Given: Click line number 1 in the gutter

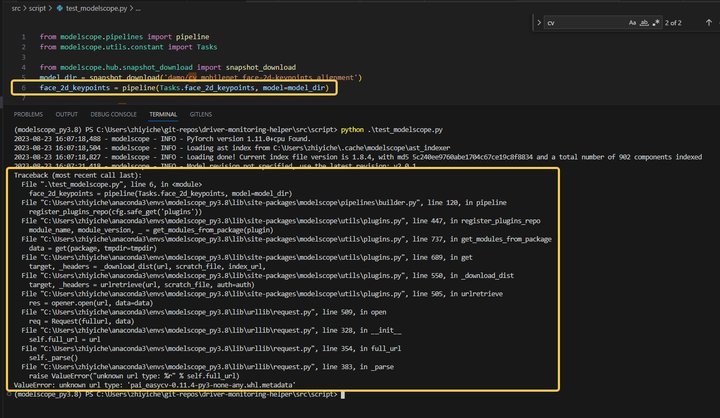Looking at the screenshot, I should pyautogui.click(x=23, y=37).
